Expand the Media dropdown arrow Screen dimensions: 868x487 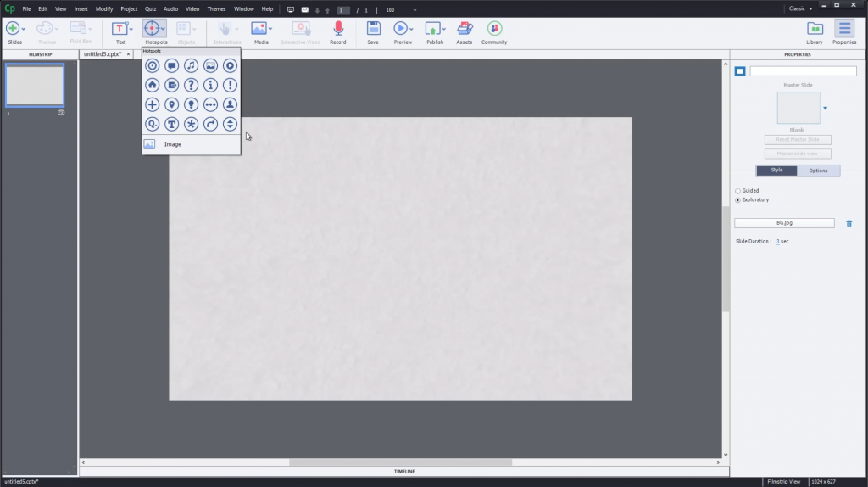pos(270,29)
